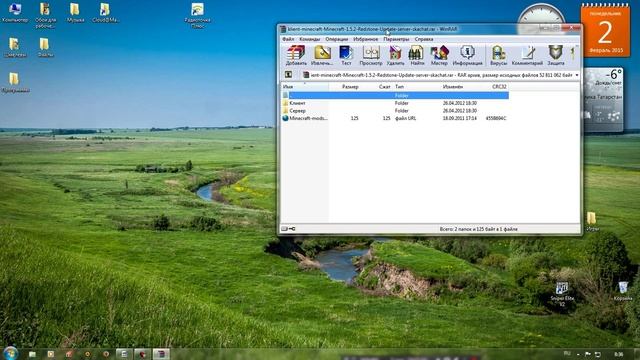Open the Справка menu

pyautogui.click(x=424, y=39)
